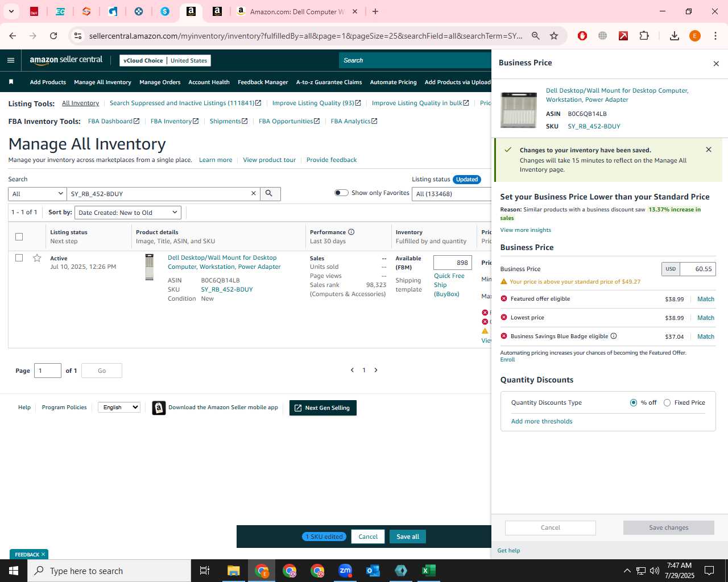Image resolution: width=728 pixels, height=582 pixels.
Task: Open the Sort by Date Created dropdown
Action: pyautogui.click(x=128, y=213)
